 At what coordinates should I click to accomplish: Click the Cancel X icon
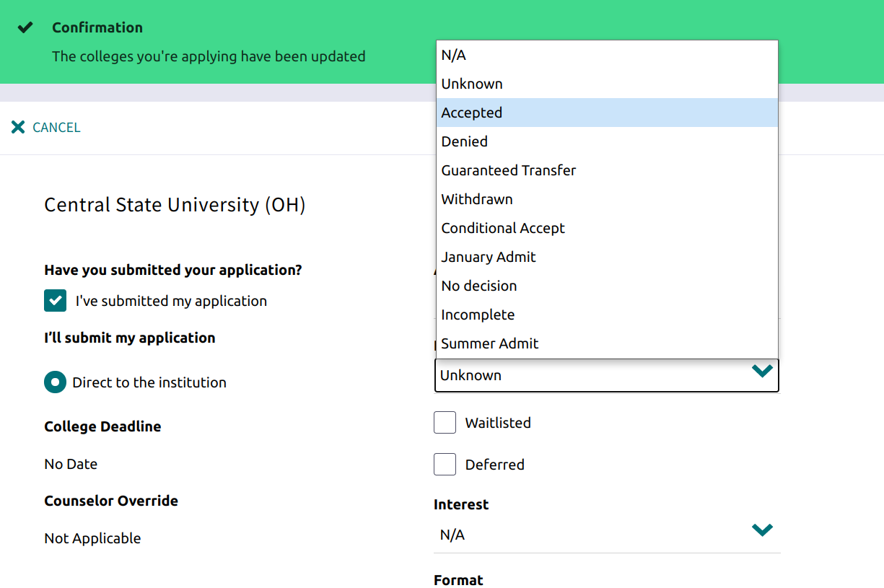(x=18, y=127)
